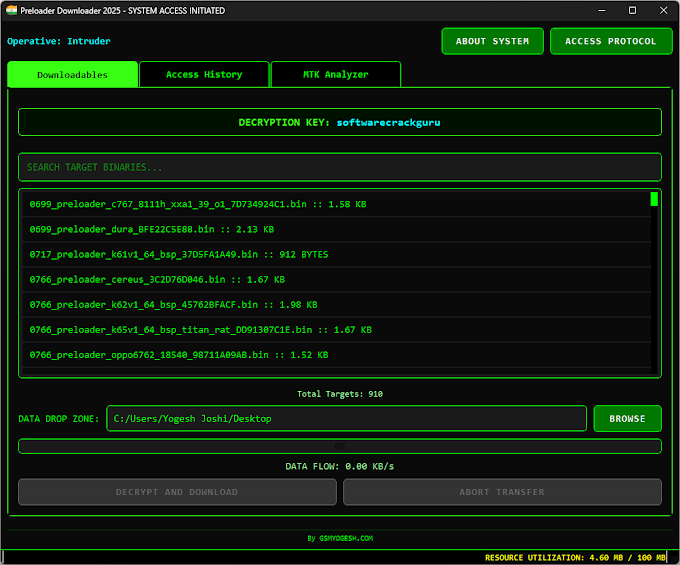
Task: Click the file list scrollbar thumb
Action: pyautogui.click(x=654, y=199)
